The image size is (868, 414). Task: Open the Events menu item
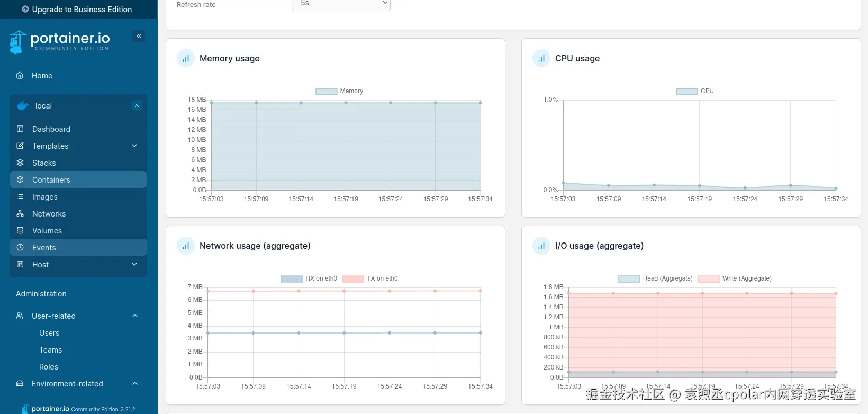click(x=44, y=248)
